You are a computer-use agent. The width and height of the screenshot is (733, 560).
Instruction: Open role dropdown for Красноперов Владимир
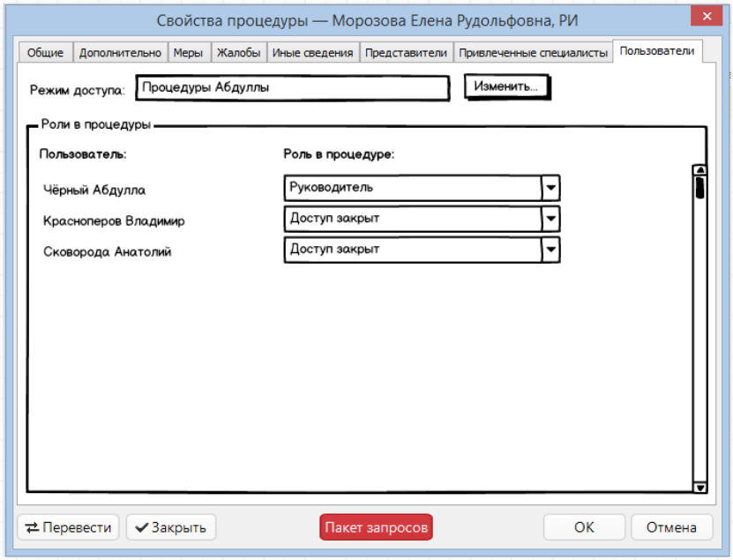tap(550, 219)
